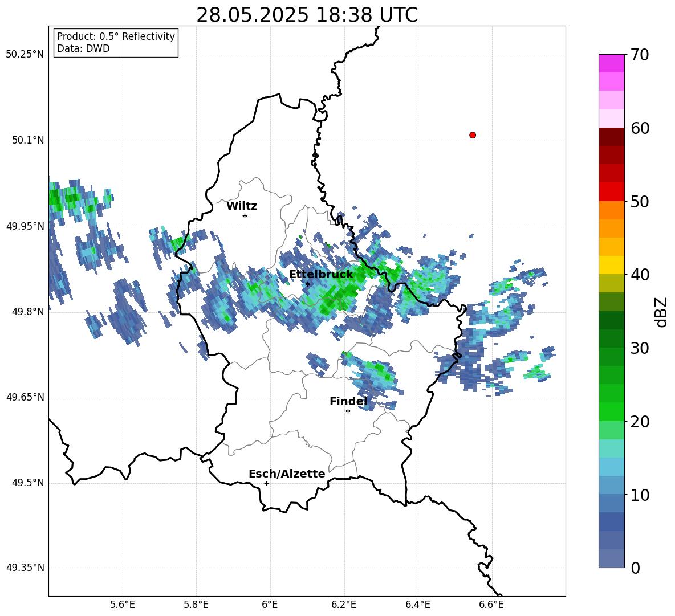The image size is (675, 616).
Task: Click the colorbar 70 tick label
Action: [640, 55]
